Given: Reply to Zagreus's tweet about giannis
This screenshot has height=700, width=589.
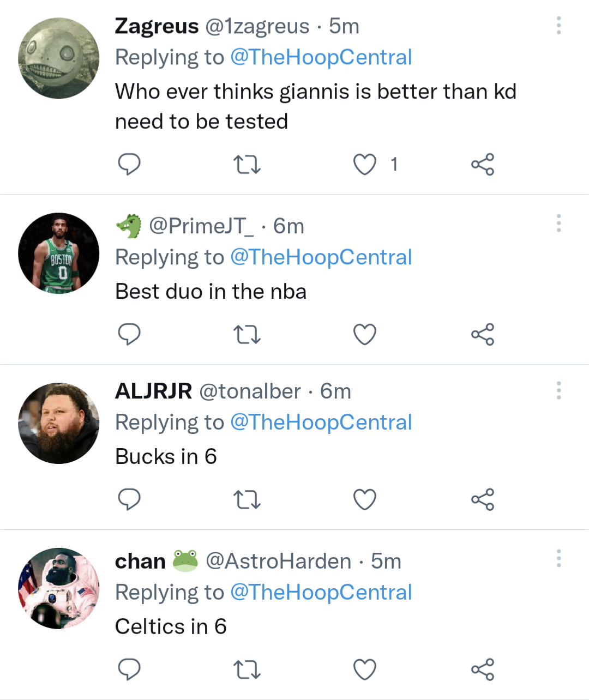Looking at the screenshot, I should click(x=129, y=164).
